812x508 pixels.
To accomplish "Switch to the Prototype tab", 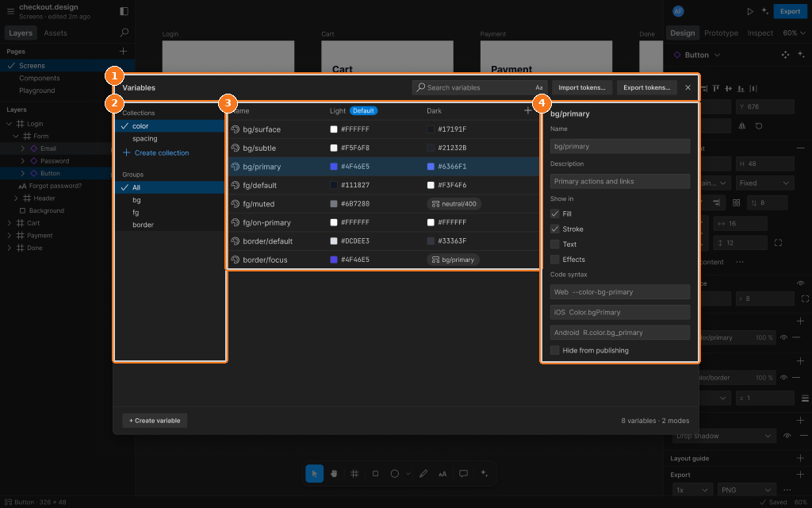I will pos(721,33).
